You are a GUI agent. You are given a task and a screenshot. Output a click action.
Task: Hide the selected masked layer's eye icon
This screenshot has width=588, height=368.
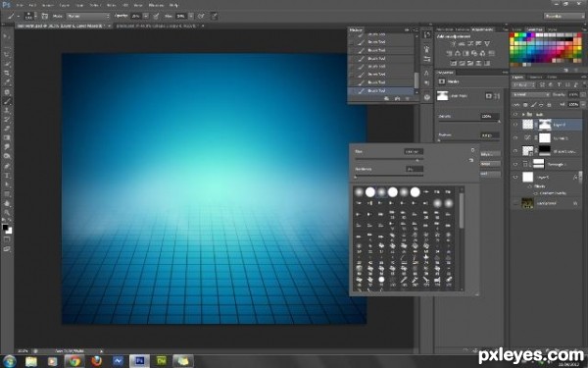(x=515, y=125)
